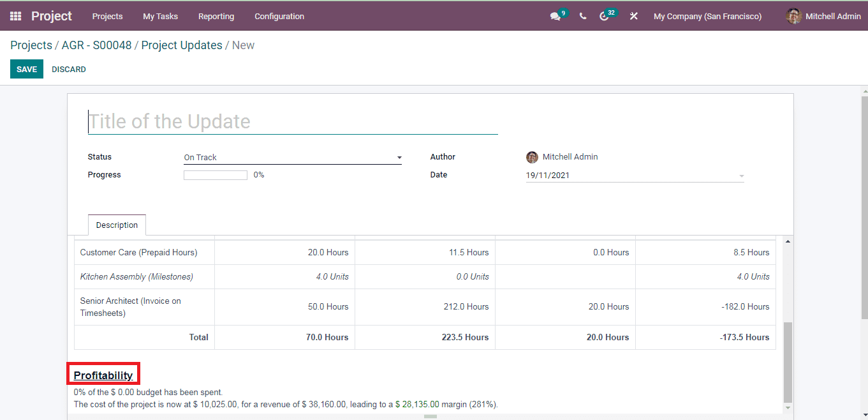Discard the current changes
Image resolution: width=868 pixels, height=420 pixels.
coord(68,69)
